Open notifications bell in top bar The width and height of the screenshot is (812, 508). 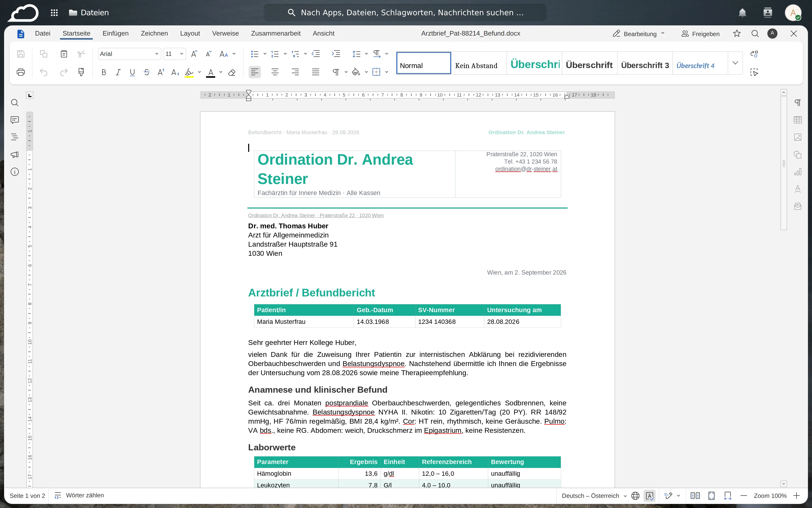[742, 13]
